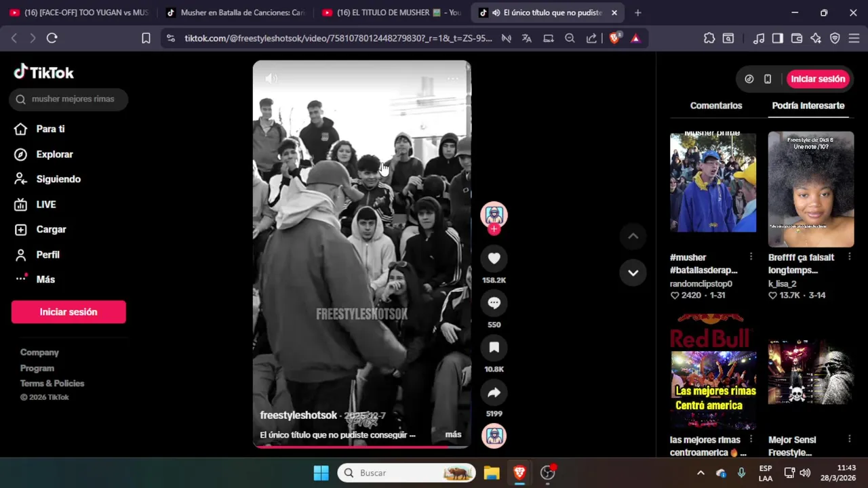Open the Terms & Policies footer link
The height and width of the screenshot is (488, 868).
coord(52,384)
